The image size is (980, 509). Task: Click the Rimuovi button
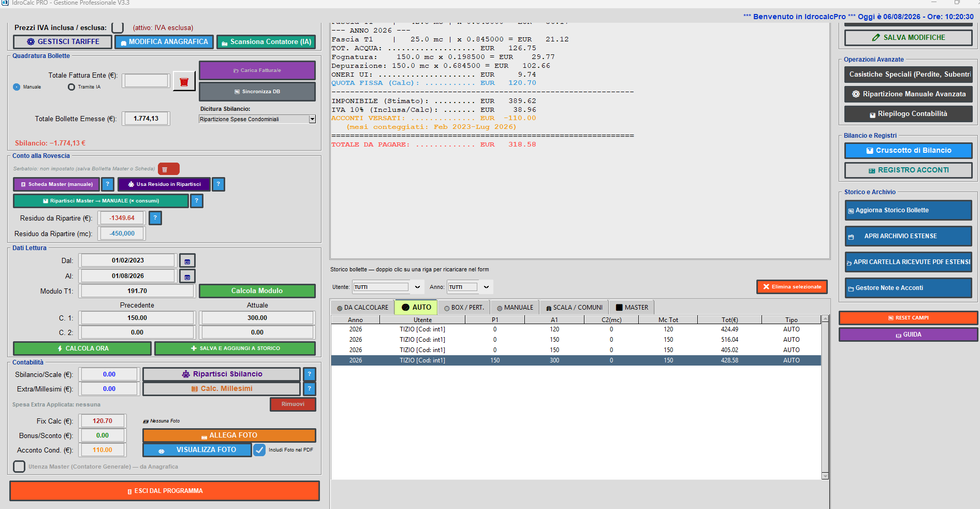(x=292, y=404)
